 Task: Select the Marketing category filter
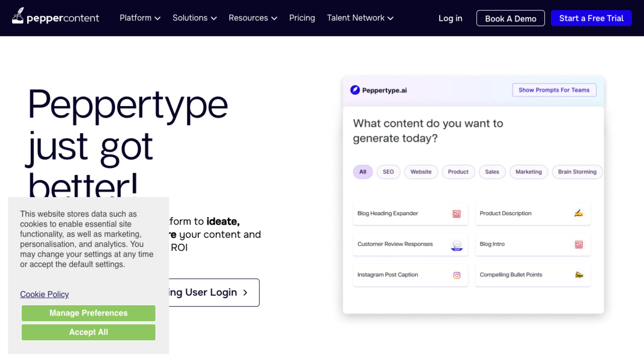[529, 172]
